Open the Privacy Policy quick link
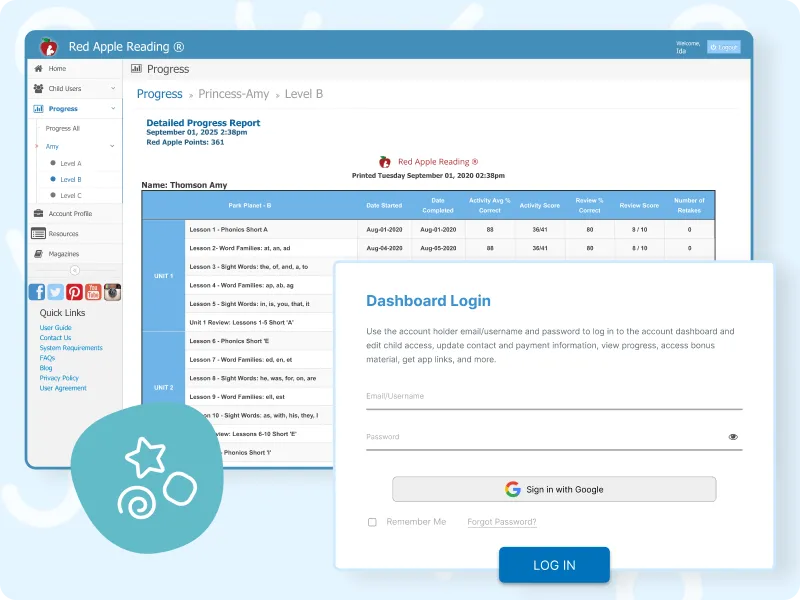 click(59, 378)
